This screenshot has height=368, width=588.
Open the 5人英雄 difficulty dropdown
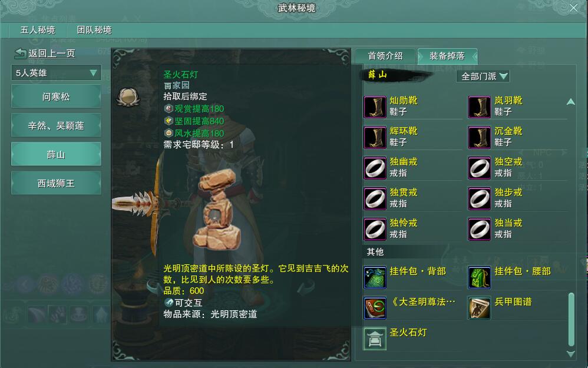[x=56, y=72]
